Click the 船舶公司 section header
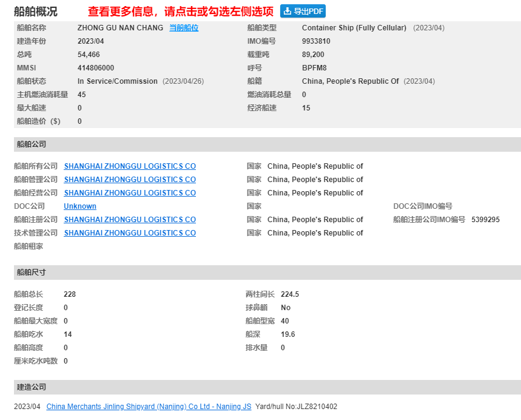This screenshot has width=521, height=420. pyautogui.click(x=267, y=144)
